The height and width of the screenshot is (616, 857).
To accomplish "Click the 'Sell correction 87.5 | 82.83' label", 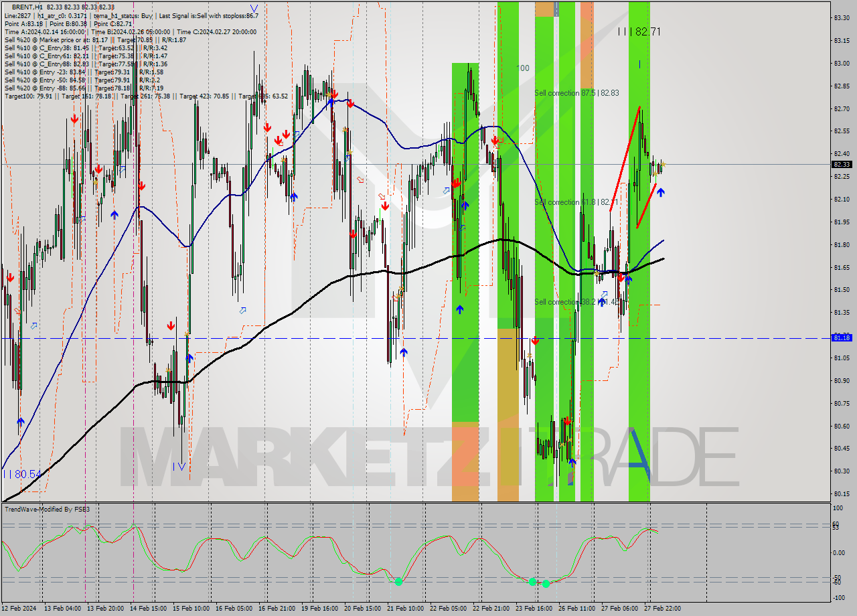I will (x=576, y=93).
